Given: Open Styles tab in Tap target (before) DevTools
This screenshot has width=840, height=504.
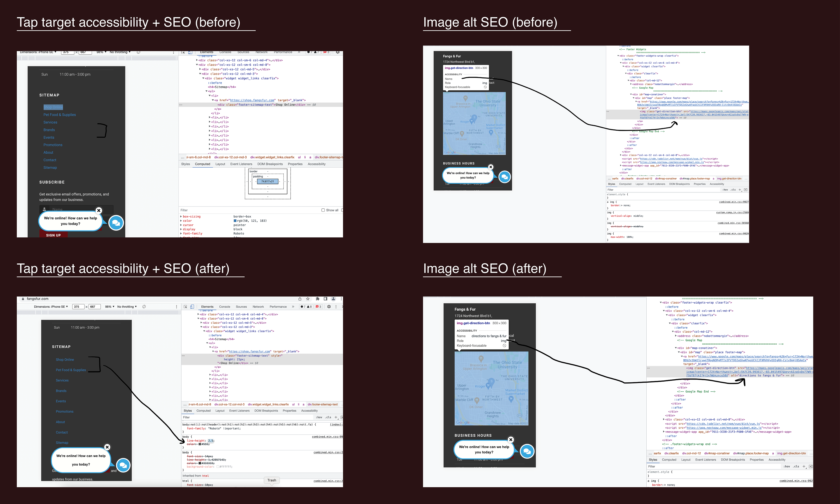Looking at the screenshot, I should (185, 164).
